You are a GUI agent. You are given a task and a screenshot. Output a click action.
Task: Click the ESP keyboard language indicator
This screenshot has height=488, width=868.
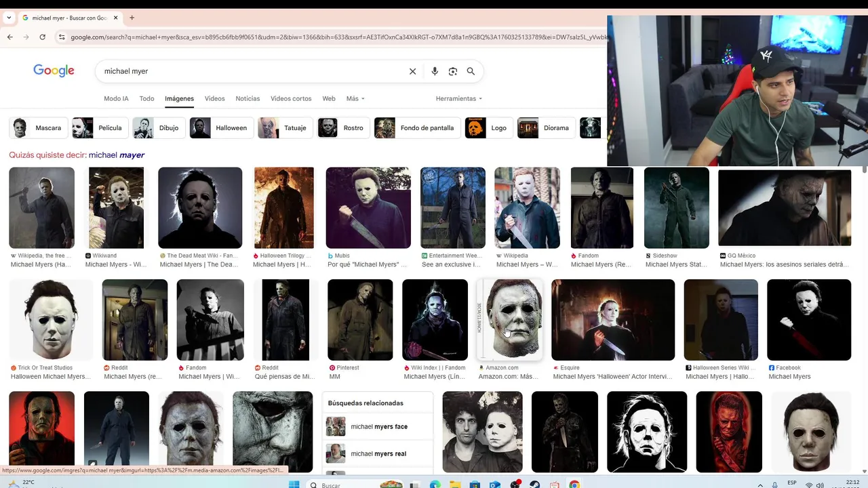(792, 483)
